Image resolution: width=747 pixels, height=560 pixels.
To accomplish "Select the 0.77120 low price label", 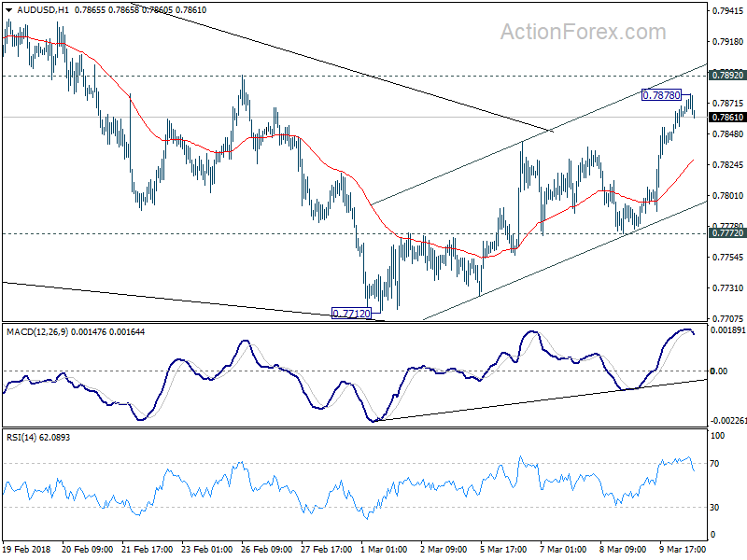I will tap(351, 314).
